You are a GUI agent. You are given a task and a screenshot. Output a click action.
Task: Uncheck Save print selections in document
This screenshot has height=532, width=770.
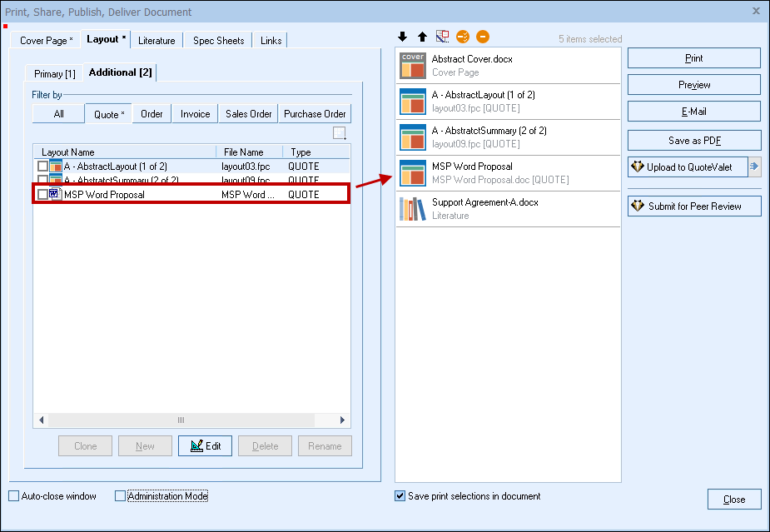pos(400,496)
